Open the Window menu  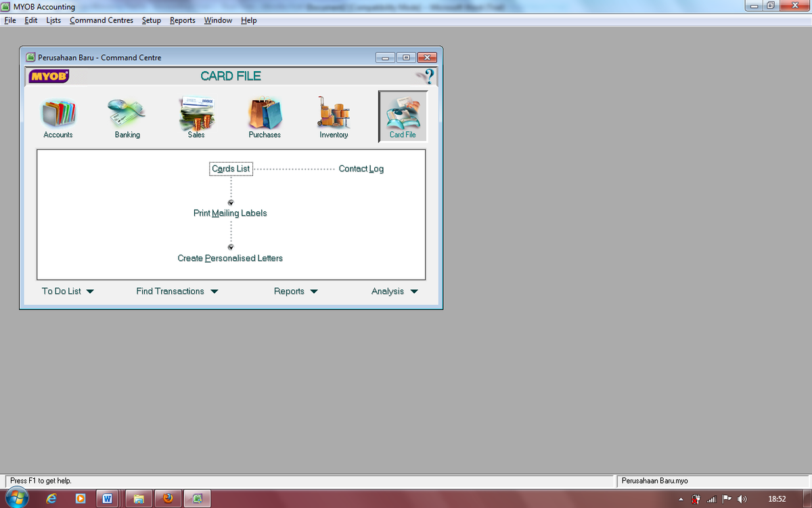[x=218, y=20]
